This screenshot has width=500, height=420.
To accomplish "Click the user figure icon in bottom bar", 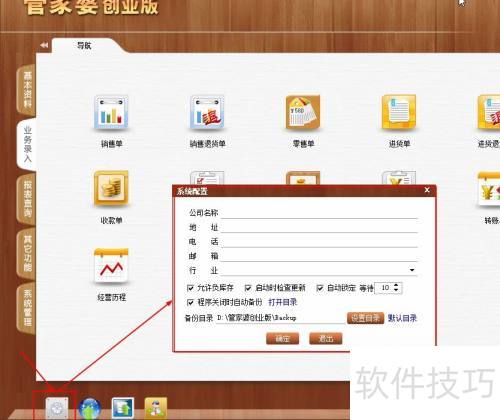I will point(156,408).
